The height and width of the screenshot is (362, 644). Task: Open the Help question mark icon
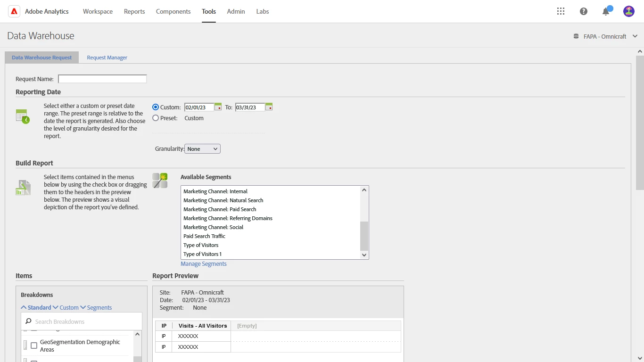584,11
